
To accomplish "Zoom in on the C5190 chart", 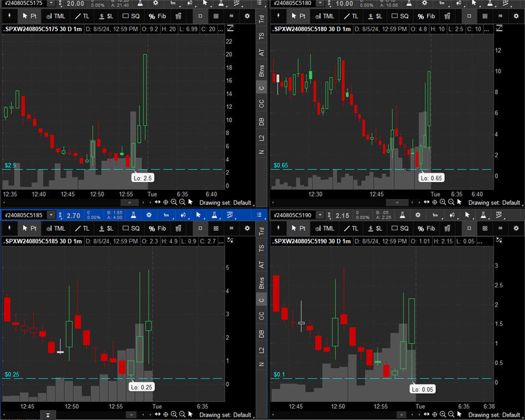I will click(x=443, y=414).
